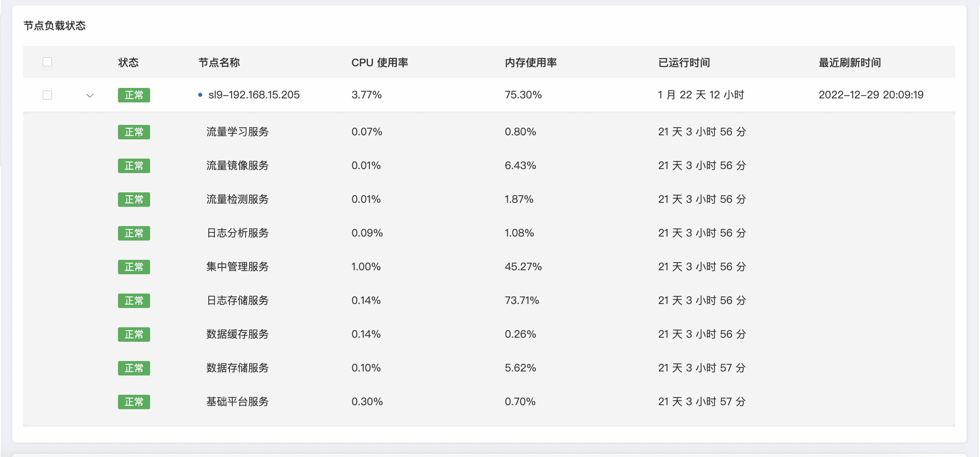Click the 已运行时间 column header
Image resolution: width=980 pixels, height=457 pixels.
684,63
